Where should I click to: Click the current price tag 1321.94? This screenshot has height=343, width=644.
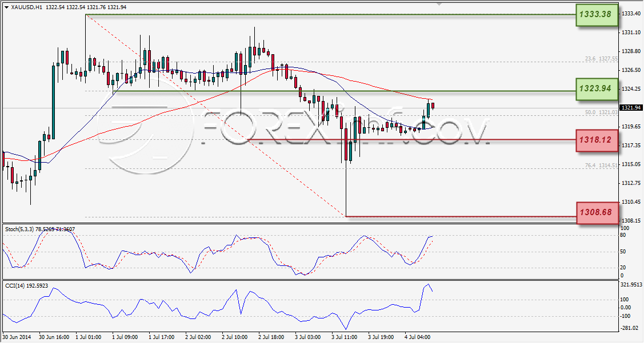coord(631,108)
